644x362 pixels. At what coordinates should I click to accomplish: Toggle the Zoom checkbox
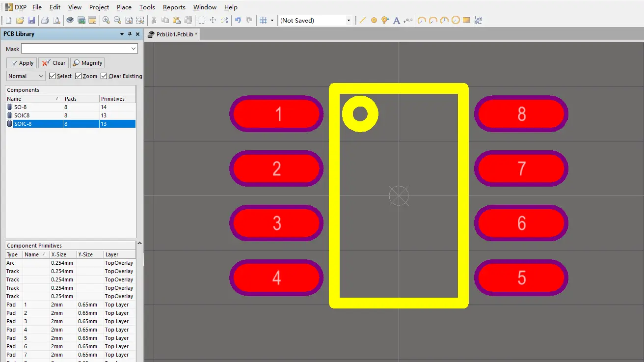click(79, 76)
